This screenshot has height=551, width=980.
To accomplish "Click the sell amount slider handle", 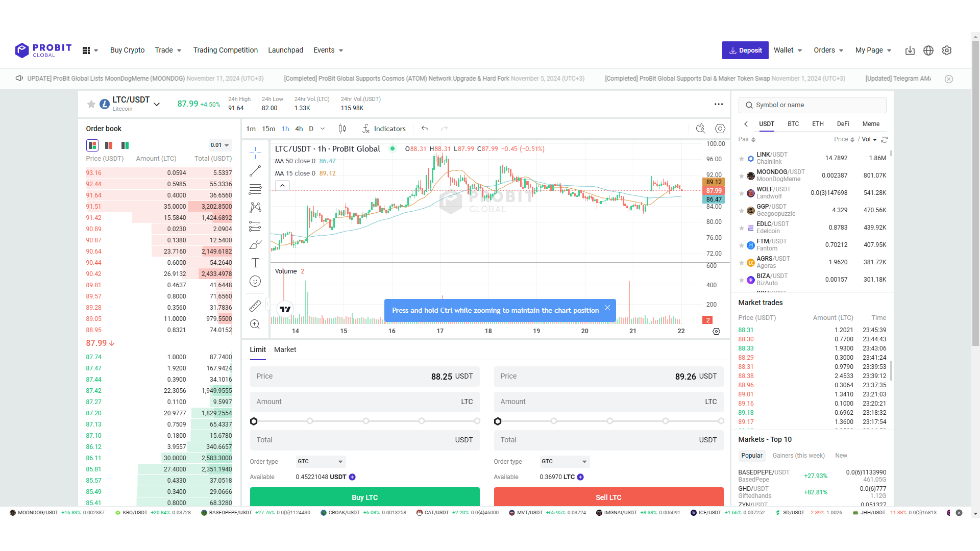I will pyautogui.click(x=498, y=421).
